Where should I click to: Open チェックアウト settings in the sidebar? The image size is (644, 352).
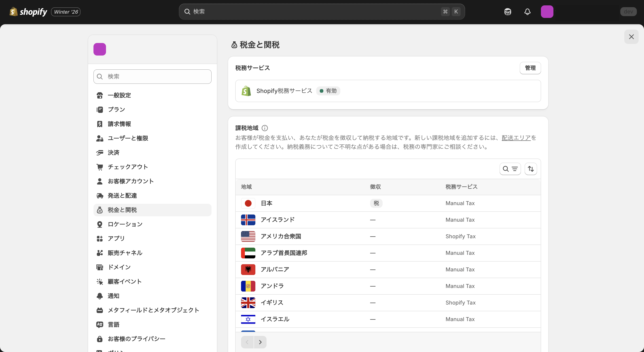pyautogui.click(x=127, y=167)
